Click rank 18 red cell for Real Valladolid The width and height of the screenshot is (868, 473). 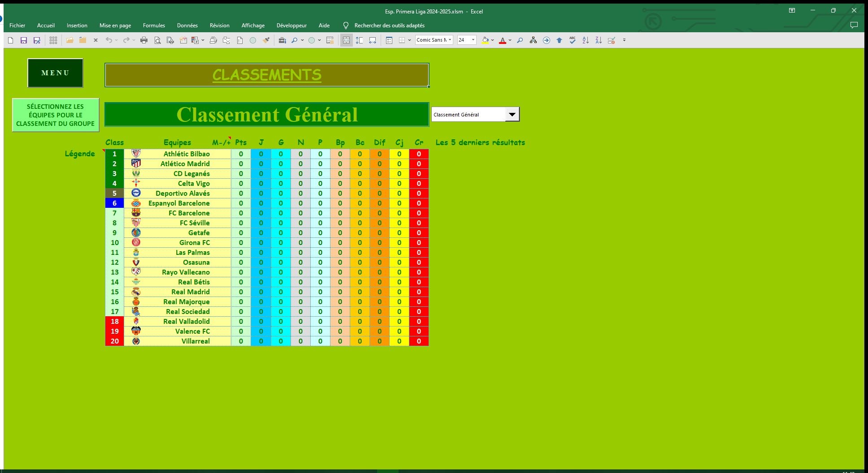[114, 322]
